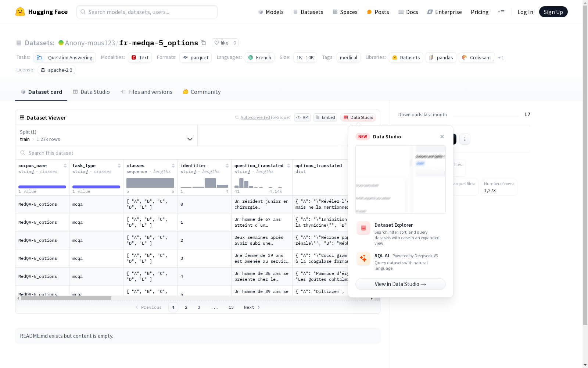Screen dimensions: 588x368
Task: Open Spaces from the navigation bar
Action: 345,12
